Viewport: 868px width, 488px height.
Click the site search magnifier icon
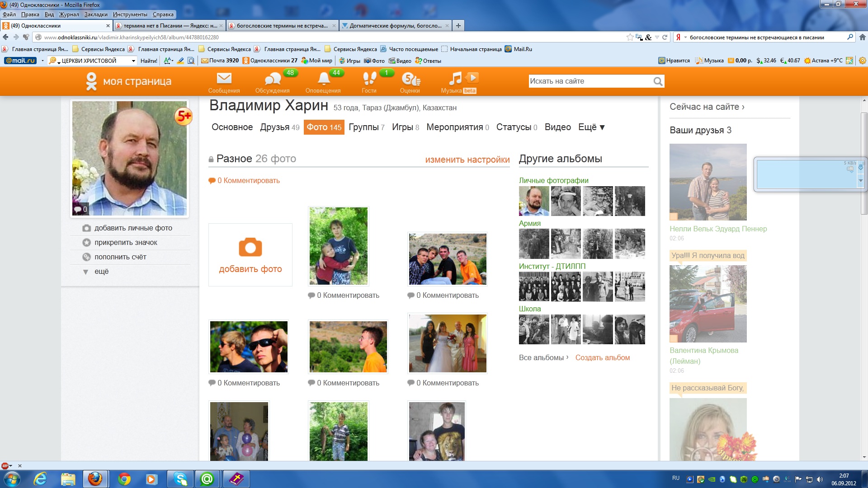658,81
